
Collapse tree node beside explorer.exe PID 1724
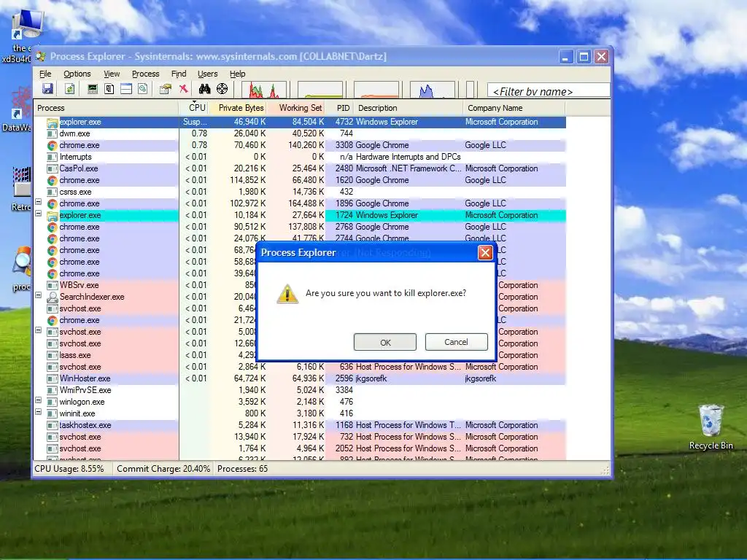click(39, 214)
